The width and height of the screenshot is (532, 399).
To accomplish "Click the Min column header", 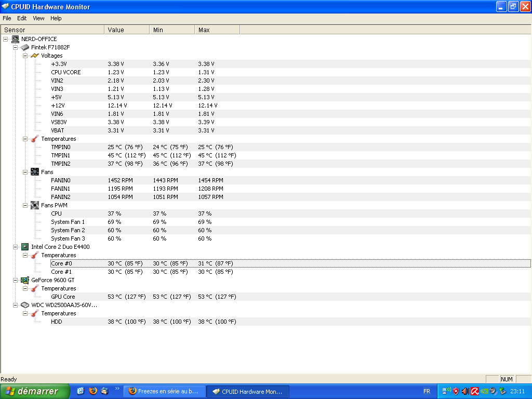I will tap(172, 30).
